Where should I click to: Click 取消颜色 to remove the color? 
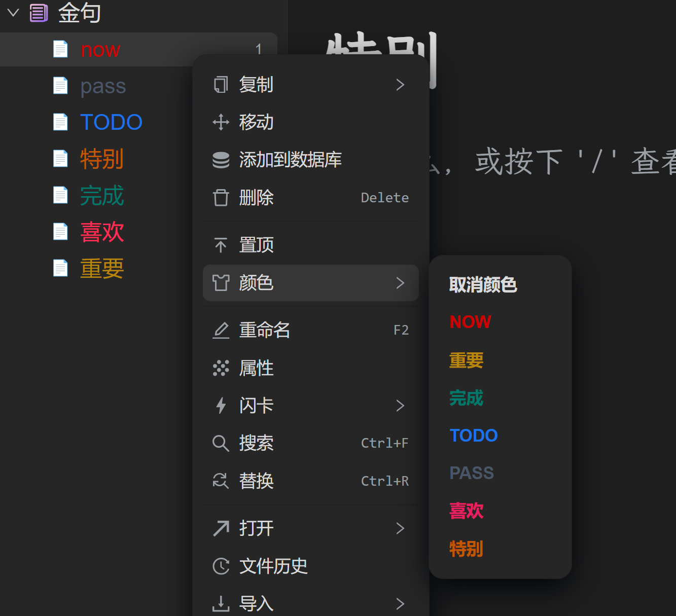(483, 284)
